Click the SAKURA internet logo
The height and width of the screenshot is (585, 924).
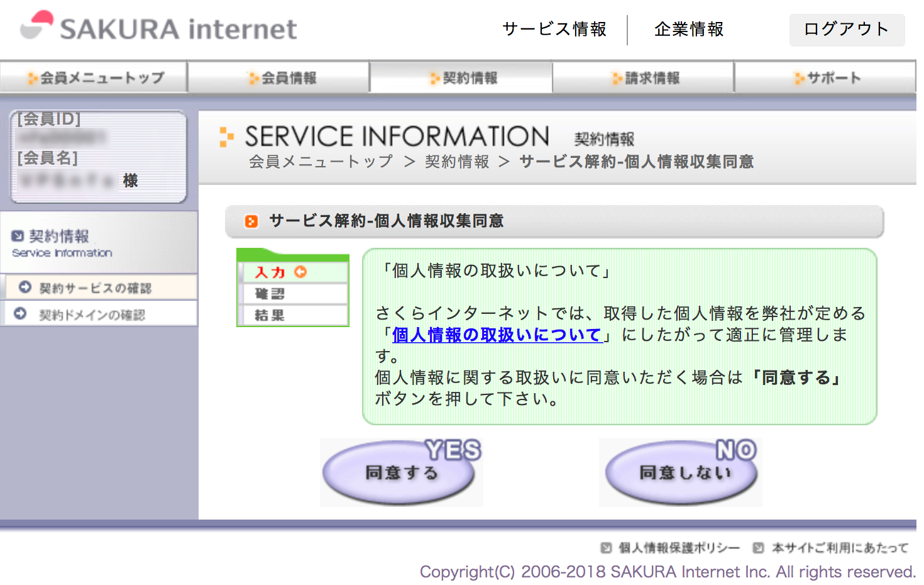click(158, 27)
